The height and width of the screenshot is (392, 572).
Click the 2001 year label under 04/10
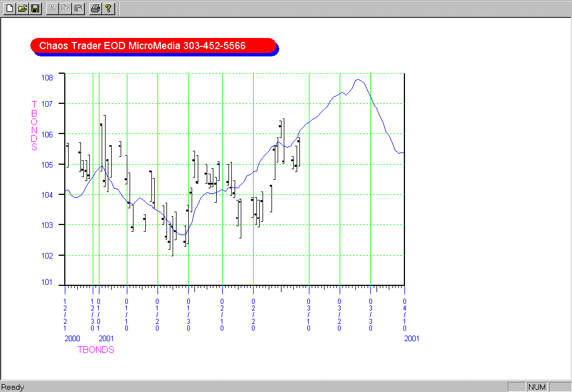click(x=412, y=339)
